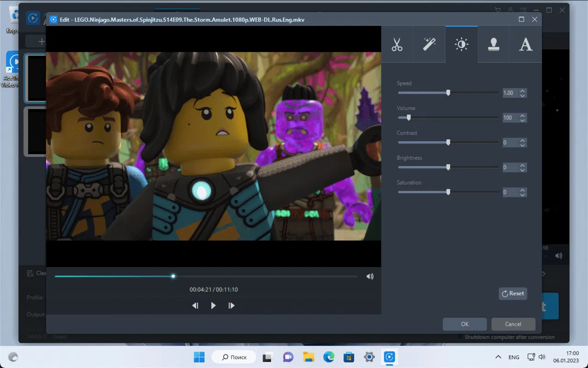Decrease Speed with the down arrow

click(522, 95)
